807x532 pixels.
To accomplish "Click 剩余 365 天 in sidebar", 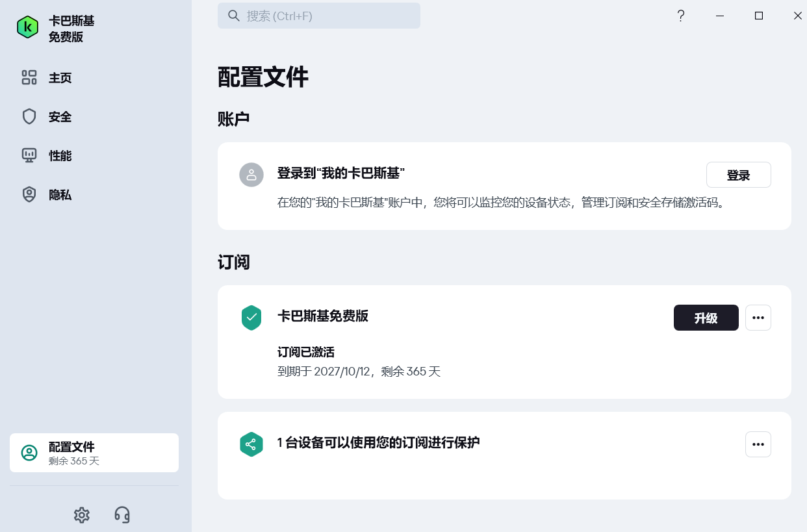I will click(x=74, y=461).
